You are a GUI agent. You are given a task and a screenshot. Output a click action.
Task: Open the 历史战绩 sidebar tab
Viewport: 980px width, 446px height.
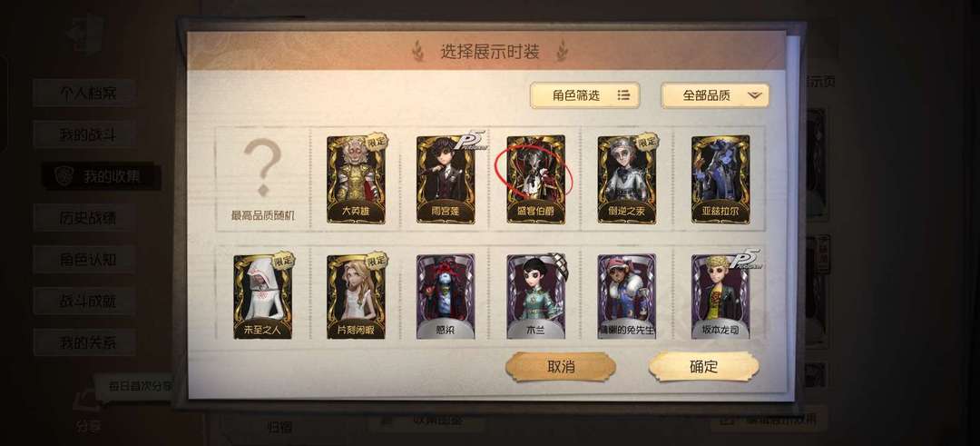pos(84,218)
